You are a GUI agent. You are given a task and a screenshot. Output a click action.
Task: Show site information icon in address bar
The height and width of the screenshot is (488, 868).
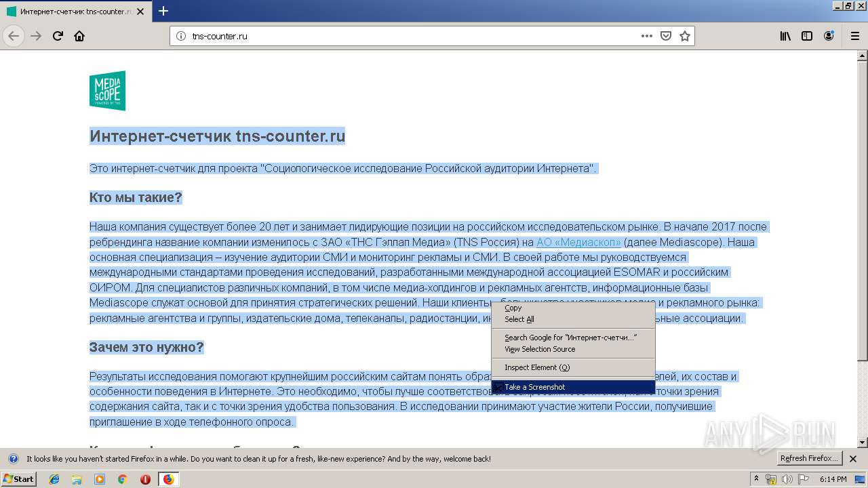pyautogui.click(x=181, y=36)
